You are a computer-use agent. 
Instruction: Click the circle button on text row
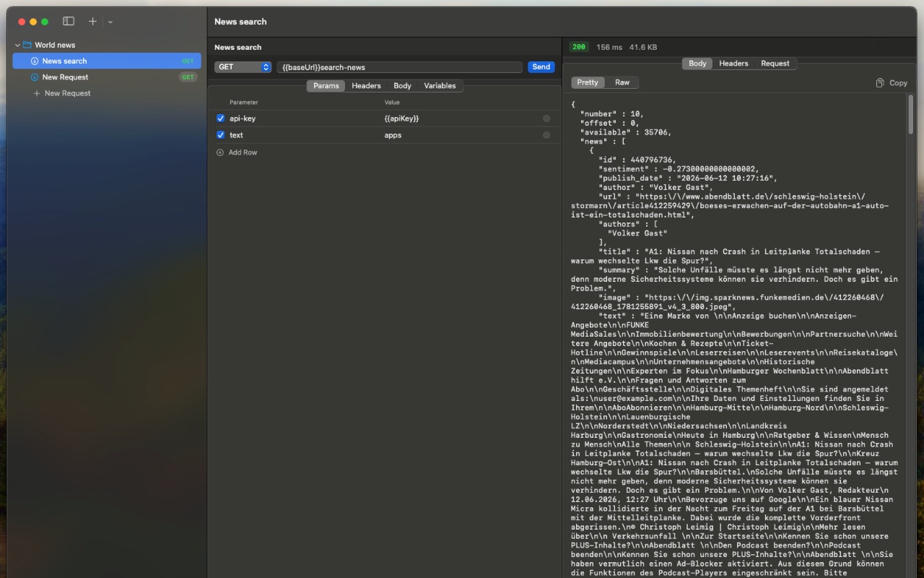pyautogui.click(x=546, y=135)
